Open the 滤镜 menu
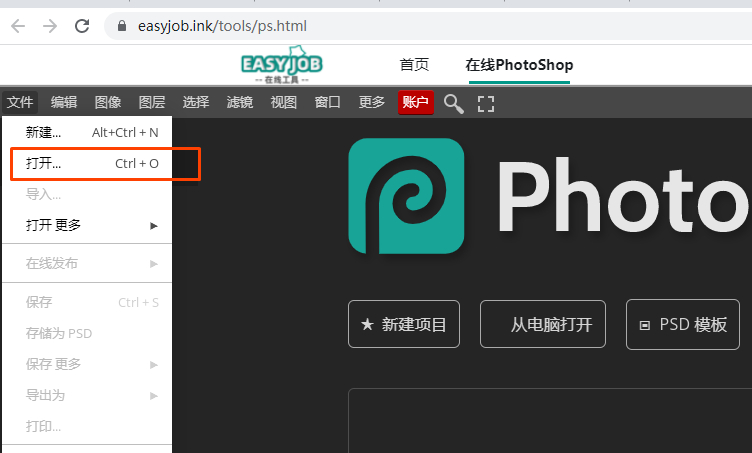752x453 pixels. tap(240, 102)
